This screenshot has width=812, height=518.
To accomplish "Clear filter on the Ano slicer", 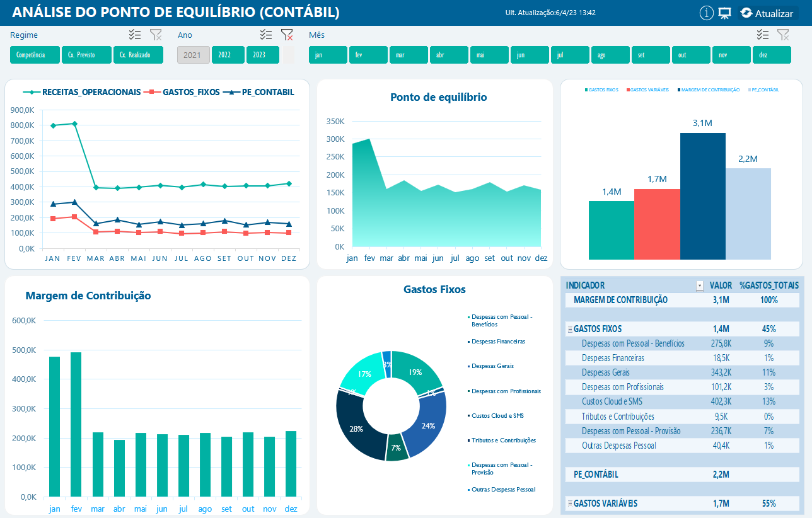I will click(287, 35).
